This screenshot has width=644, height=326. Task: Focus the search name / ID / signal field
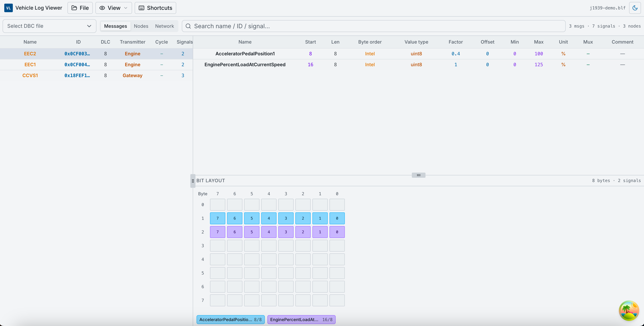coord(373,26)
